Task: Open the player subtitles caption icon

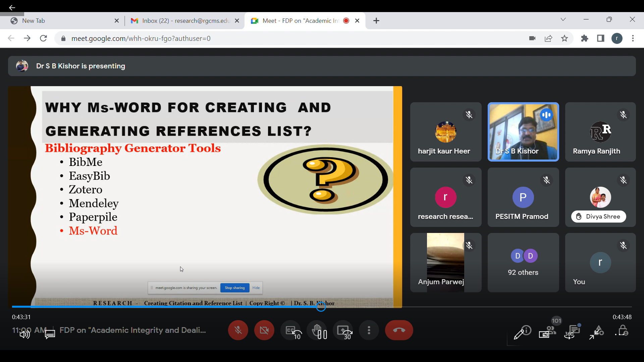Action: pyautogui.click(x=50, y=334)
